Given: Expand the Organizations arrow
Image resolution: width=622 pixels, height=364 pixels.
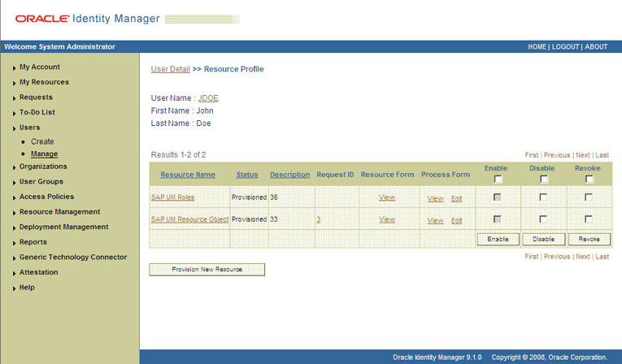Looking at the screenshot, I should tap(14, 167).
